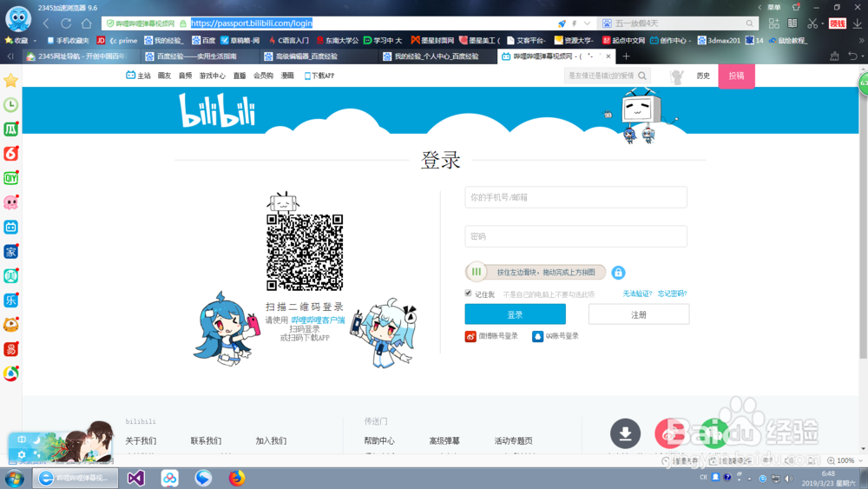Click the dark download circle icon in footer
The image size is (868, 489).
[626, 433]
